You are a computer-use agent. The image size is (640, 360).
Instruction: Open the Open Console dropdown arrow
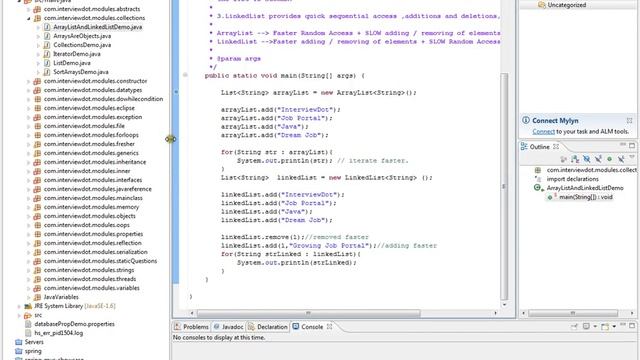[614, 326]
